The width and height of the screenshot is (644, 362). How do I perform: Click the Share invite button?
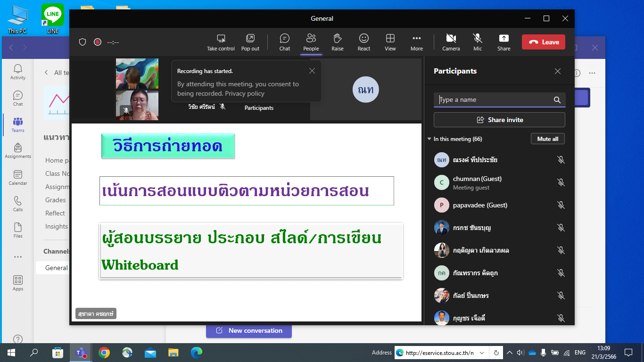pos(499,120)
